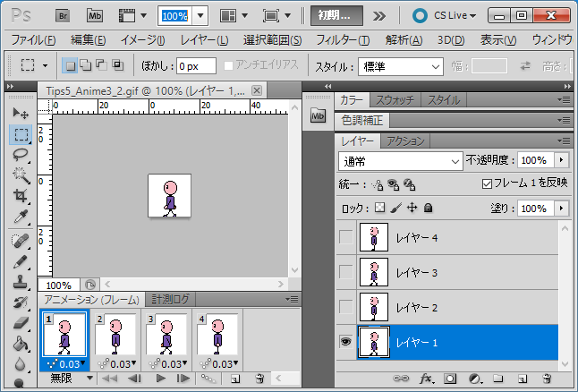Open looping options 無限 dropdown

coord(72,379)
